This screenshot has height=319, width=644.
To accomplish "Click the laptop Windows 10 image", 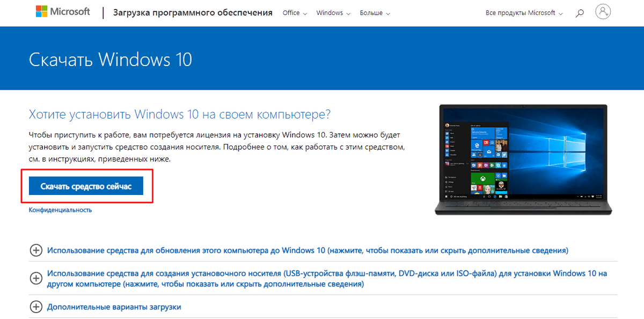I will pyautogui.click(x=523, y=159).
